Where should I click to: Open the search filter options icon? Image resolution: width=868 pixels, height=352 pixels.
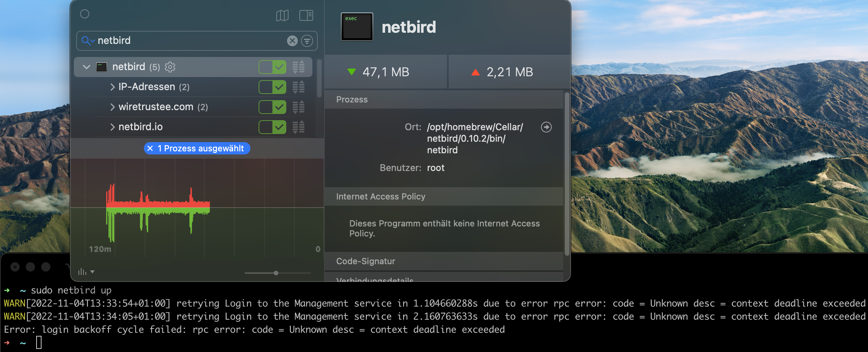coord(307,40)
